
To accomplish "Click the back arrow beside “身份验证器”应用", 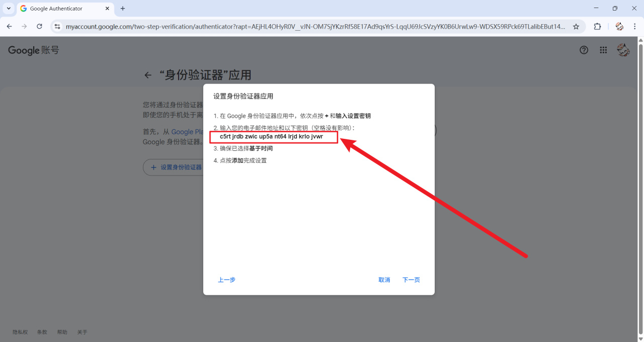I will 147,75.
